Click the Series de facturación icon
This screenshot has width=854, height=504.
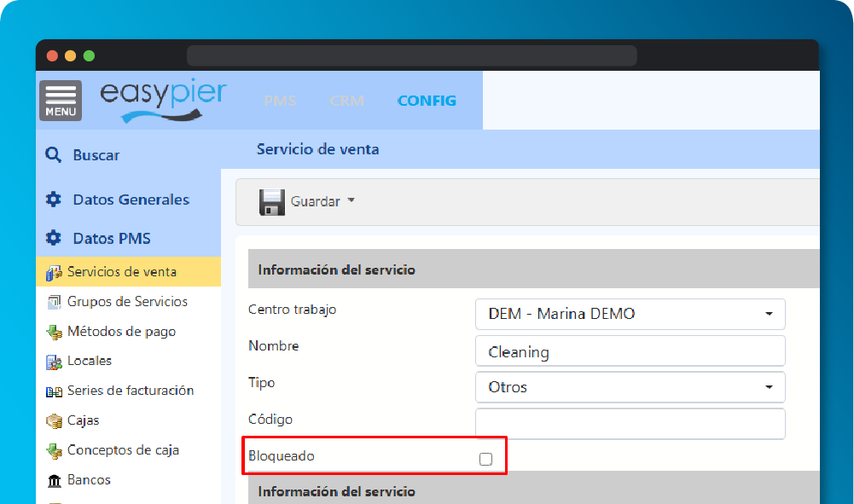pos(54,391)
